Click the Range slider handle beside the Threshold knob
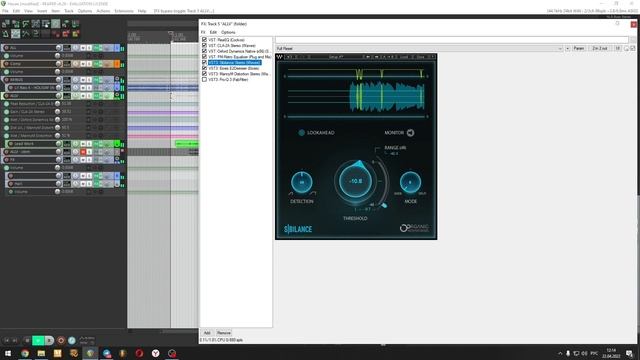Screen dimensions: 640x360 (x=384, y=205)
